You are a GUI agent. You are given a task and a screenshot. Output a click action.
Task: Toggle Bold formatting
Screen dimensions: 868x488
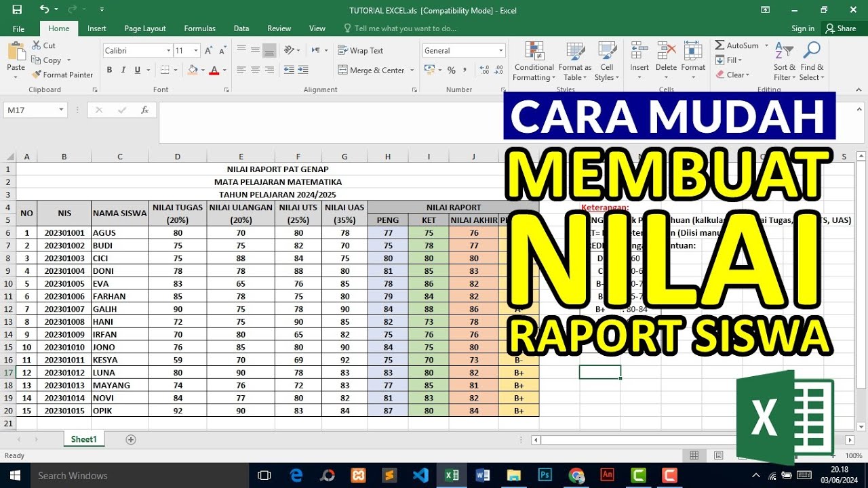coord(110,70)
